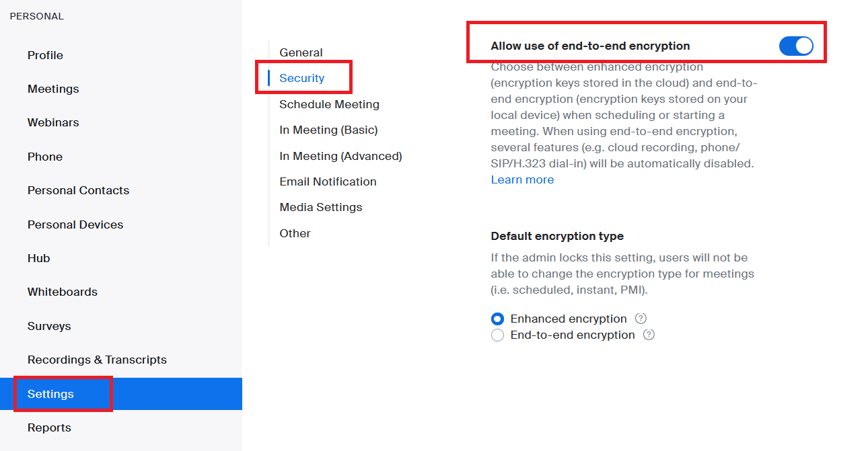Image resolution: width=868 pixels, height=451 pixels.
Task: Choose End-to-end encryption as default type
Action: 497,335
